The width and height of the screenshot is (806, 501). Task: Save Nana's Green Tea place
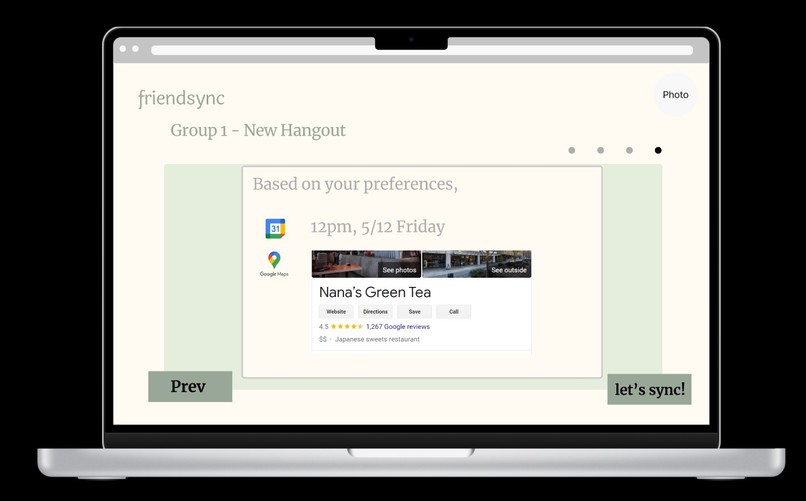(x=414, y=311)
